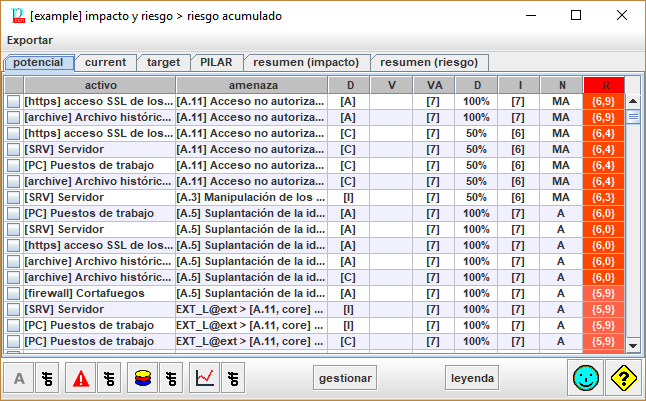Switch to the current tab
646x401 pixels.
[x=104, y=62]
